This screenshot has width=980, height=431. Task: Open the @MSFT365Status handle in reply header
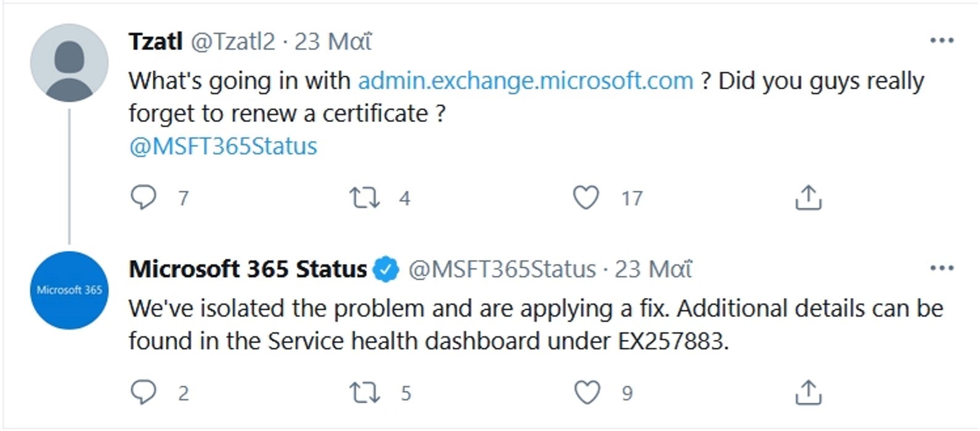(502, 269)
